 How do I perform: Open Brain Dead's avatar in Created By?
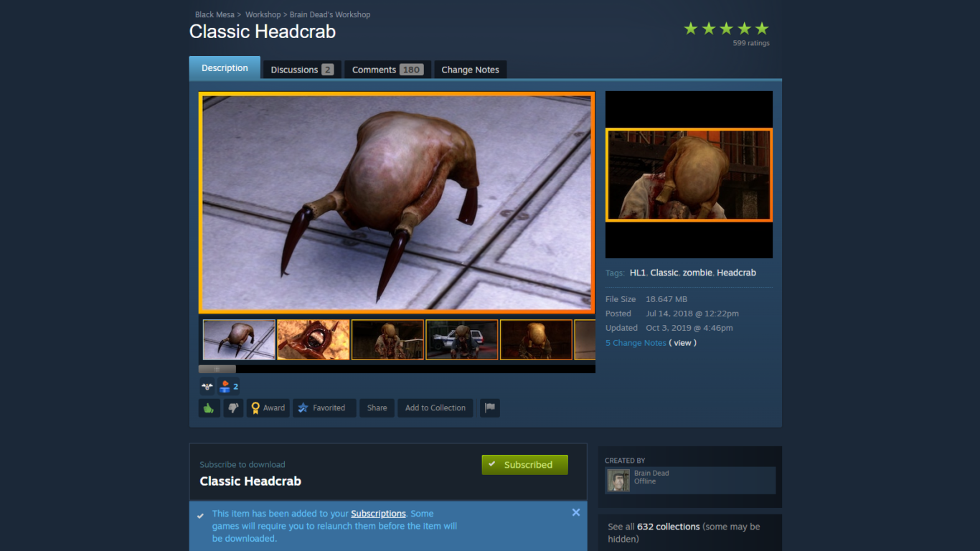click(x=618, y=481)
